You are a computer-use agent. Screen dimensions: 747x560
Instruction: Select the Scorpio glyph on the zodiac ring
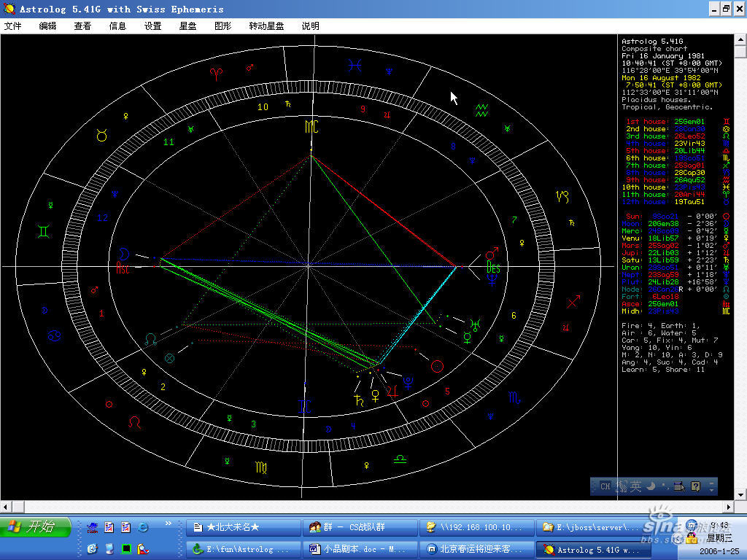[515, 398]
